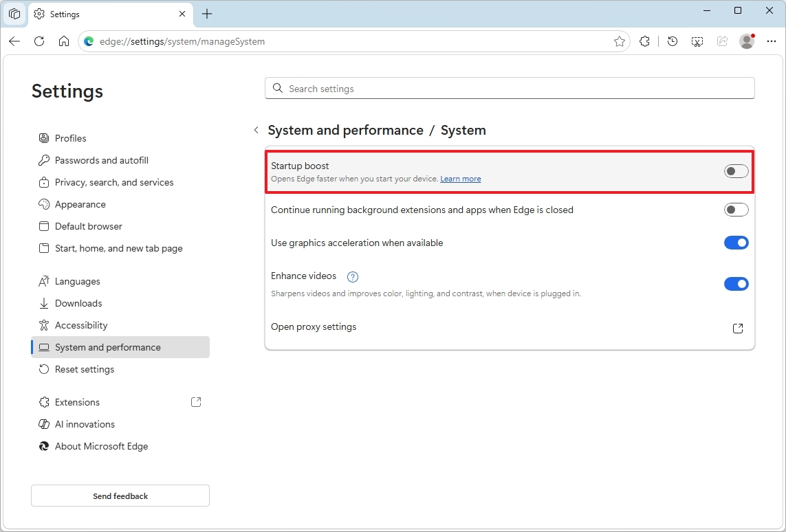Enable background extensions when Edge is closed

pyautogui.click(x=736, y=210)
